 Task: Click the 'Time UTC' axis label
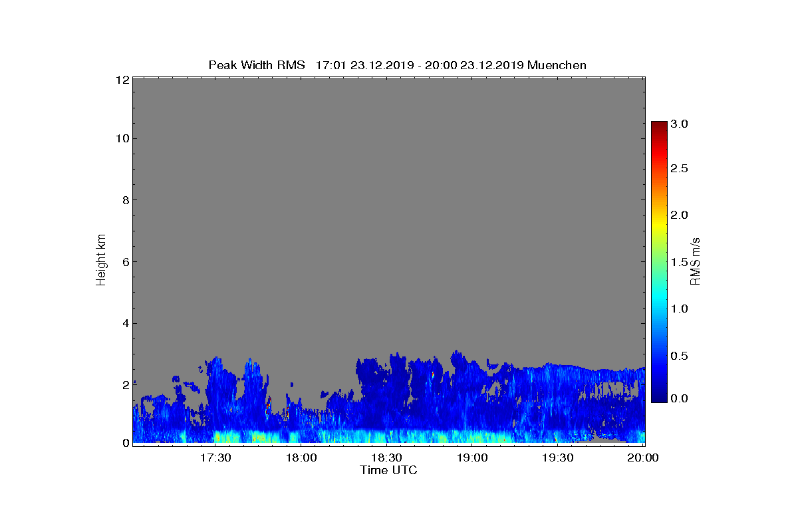click(x=388, y=470)
